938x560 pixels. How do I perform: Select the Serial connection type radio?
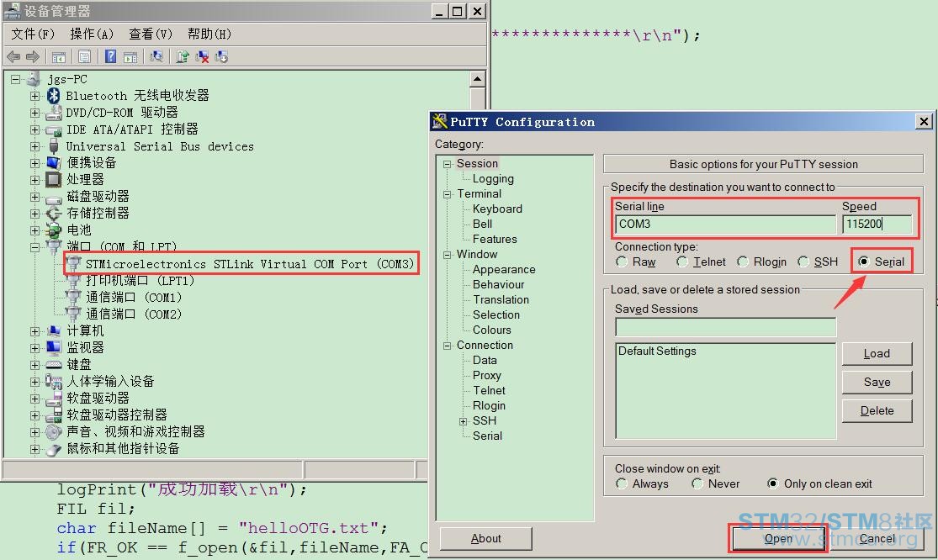tap(864, 262)
